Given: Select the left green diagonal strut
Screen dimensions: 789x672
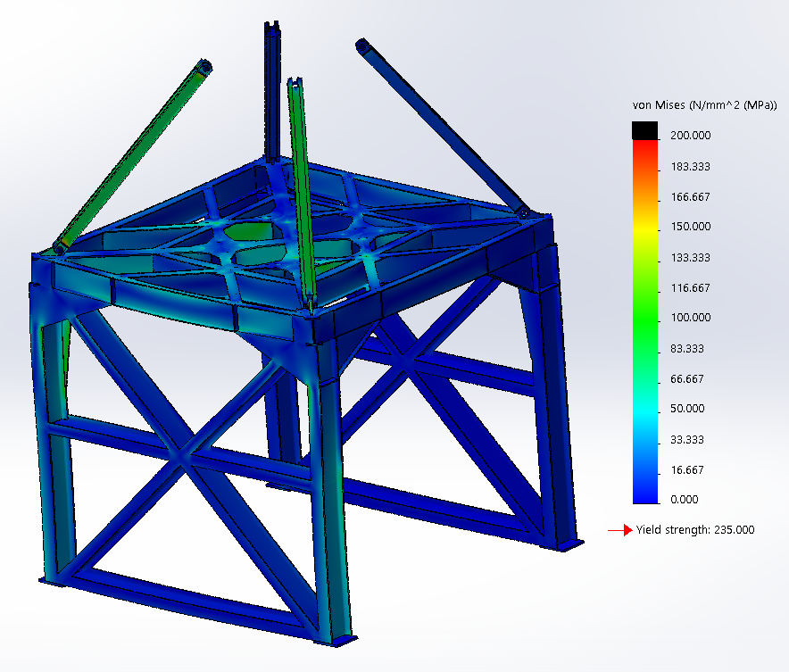Looking at the screenshot, I should pos(132,156).
